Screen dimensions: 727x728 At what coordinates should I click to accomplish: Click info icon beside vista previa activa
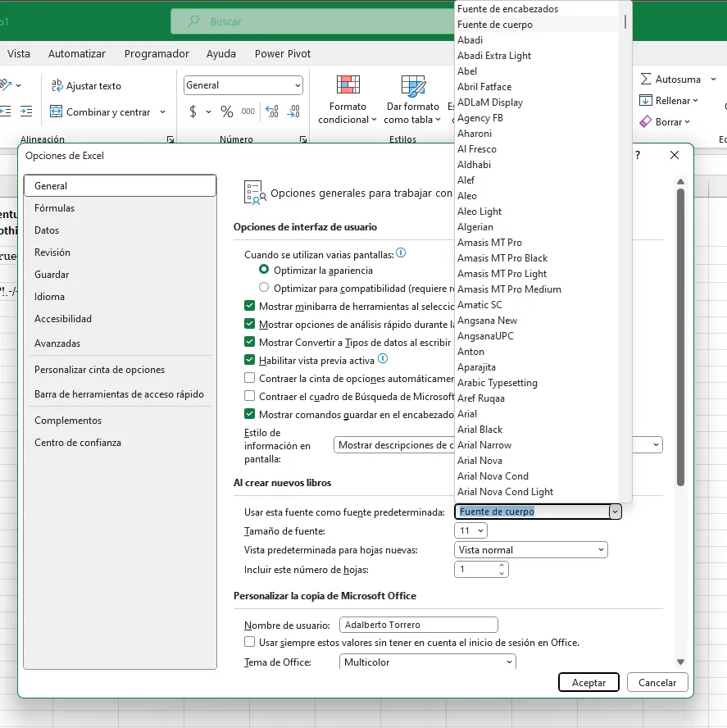[383, 359]
